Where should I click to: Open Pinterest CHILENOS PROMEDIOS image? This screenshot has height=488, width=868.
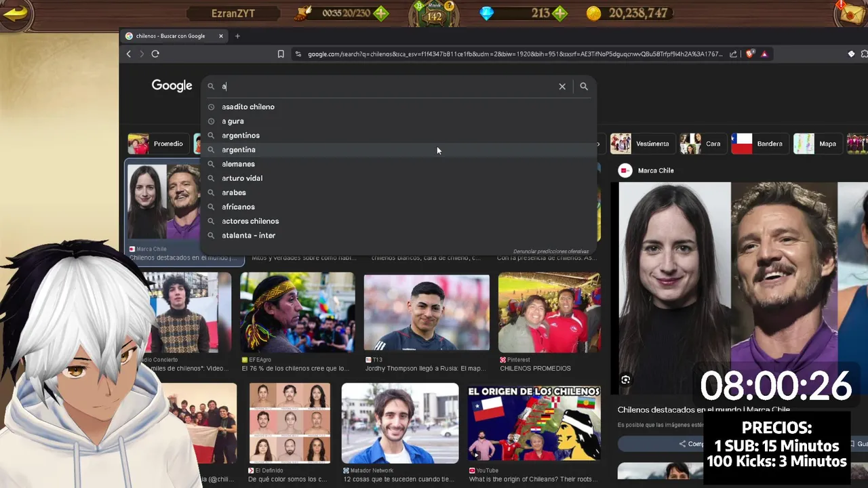[x=549, y=312]
